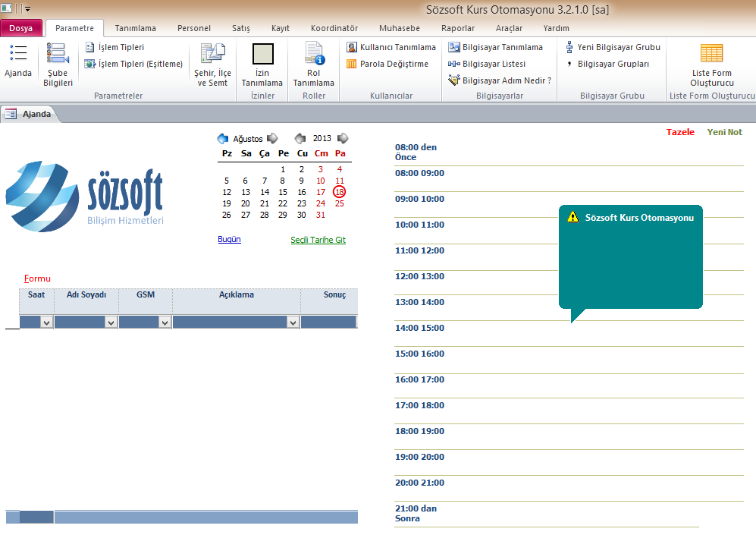
Task: Open the Ajanda ribbon icon
Action: [x=18, y=60]
